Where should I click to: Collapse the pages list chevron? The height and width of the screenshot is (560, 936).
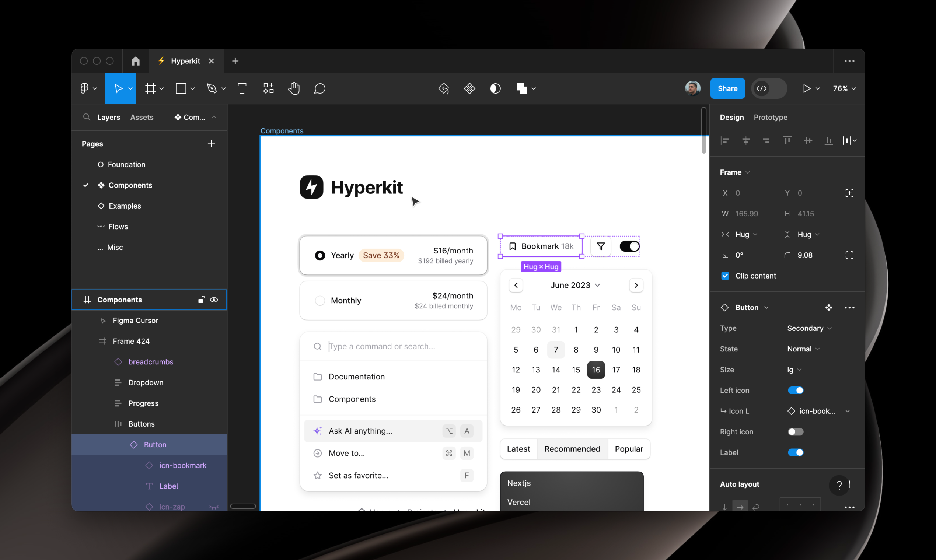coord(214,117)
